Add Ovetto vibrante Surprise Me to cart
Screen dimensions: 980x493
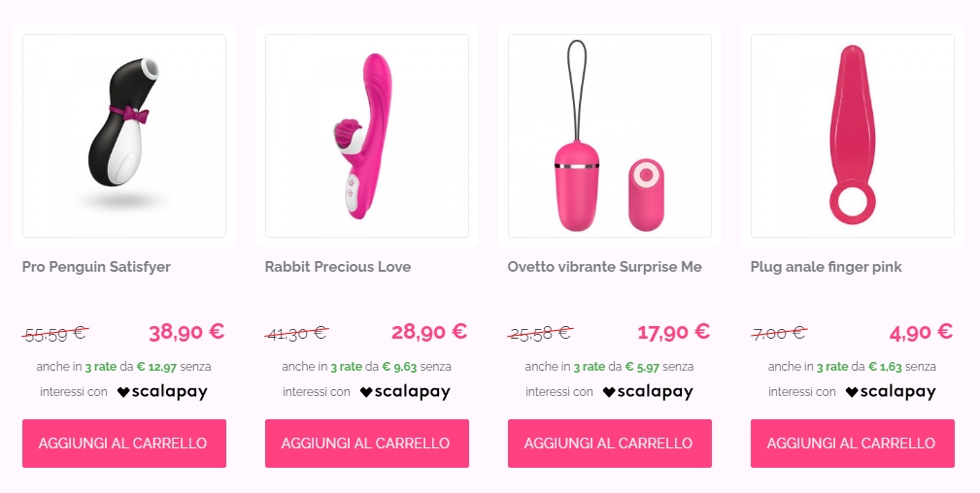609,443
